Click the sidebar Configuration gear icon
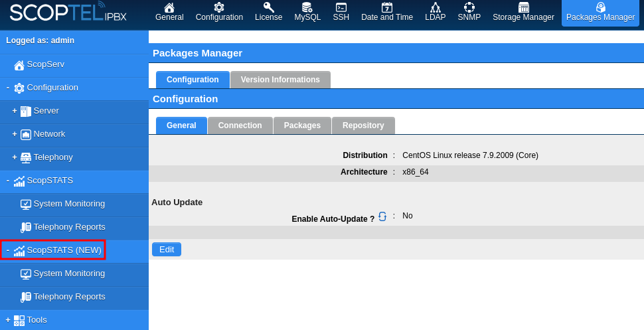The height and width of the screenshot is (330, 644). [19, 88]
